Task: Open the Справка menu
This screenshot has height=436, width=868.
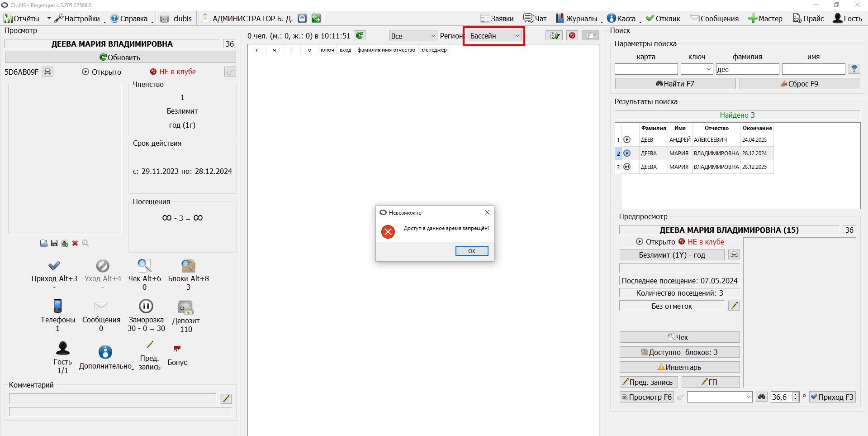Action: (132, 19)
